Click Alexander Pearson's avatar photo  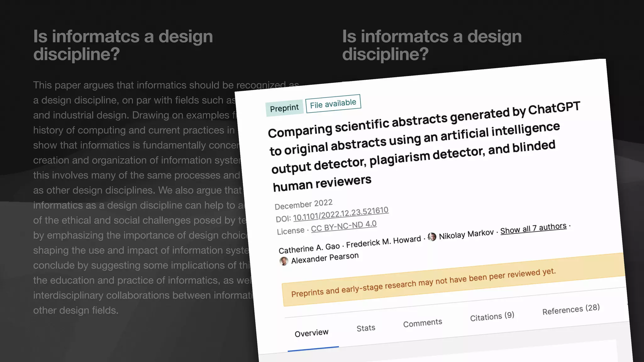click(x=284, y=261)
